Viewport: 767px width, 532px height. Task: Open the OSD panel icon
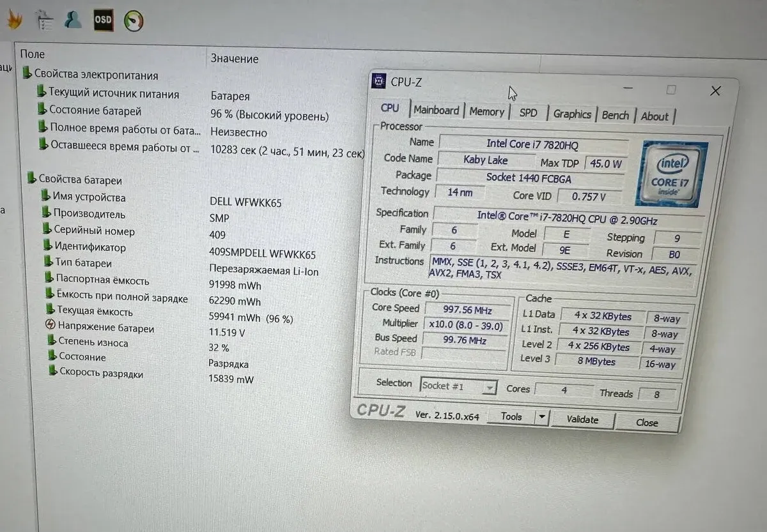[x=103, y=20]
